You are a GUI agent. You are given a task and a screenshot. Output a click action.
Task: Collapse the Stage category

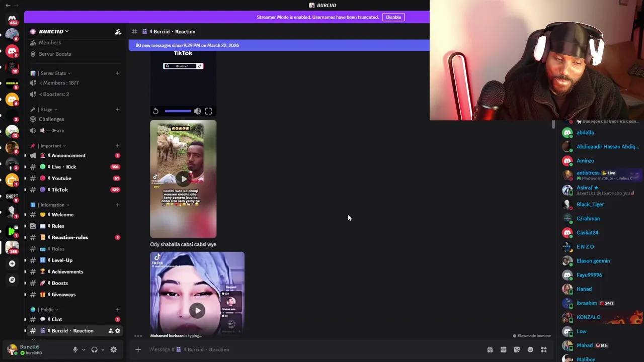pos(46,110)
